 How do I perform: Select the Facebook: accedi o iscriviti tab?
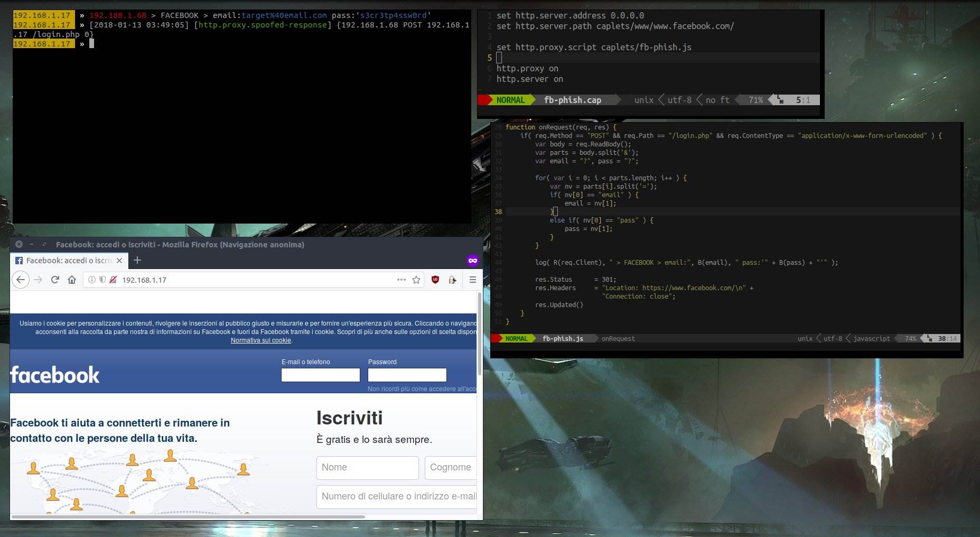click(69, 261)
